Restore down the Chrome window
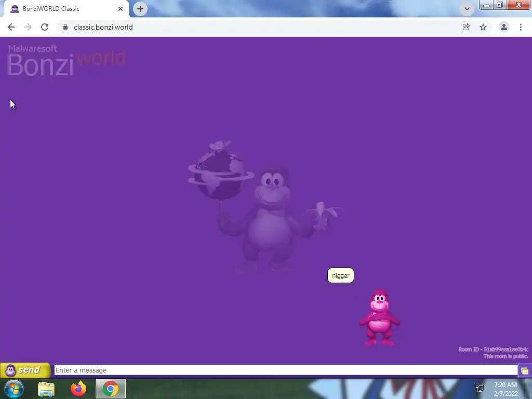This screenshot has width=532, height=399. pyautogui.click(x=500, y=5)
